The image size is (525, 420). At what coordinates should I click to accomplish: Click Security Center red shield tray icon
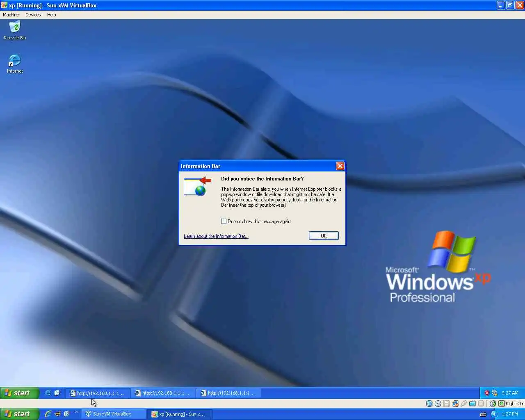coord(487,393)
